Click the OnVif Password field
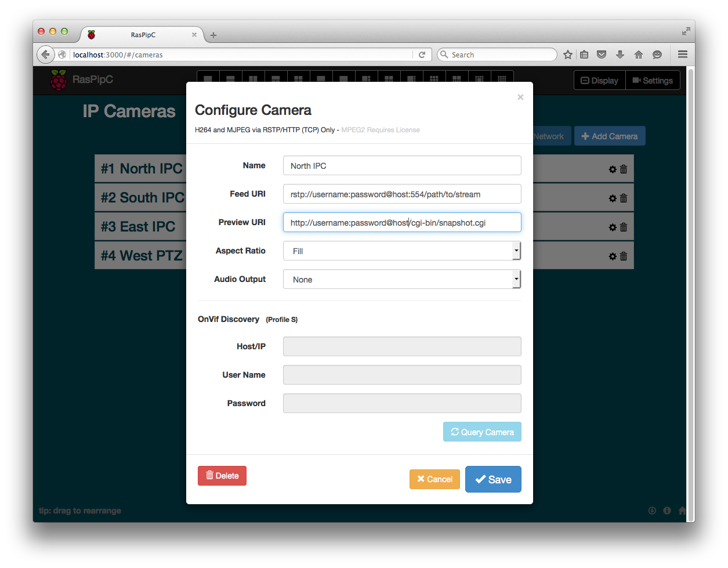This screenshot has height=568, width=728. [x=402, y=403]
